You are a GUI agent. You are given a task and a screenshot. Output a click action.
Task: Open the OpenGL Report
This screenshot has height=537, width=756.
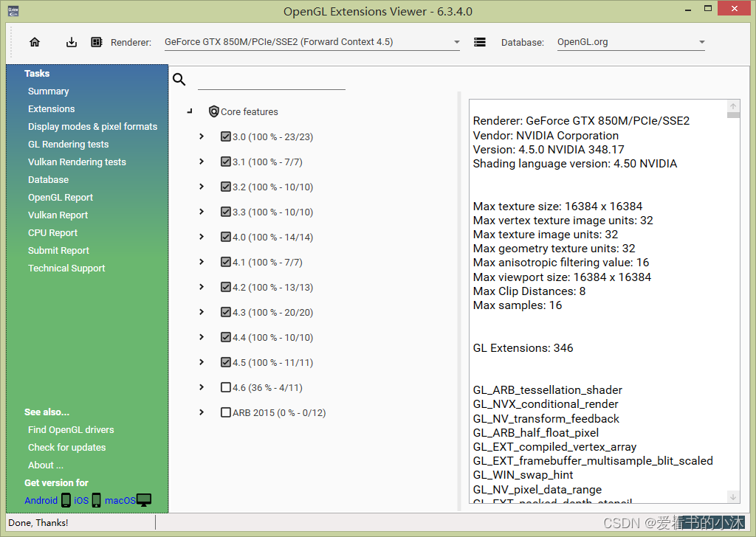61,198
